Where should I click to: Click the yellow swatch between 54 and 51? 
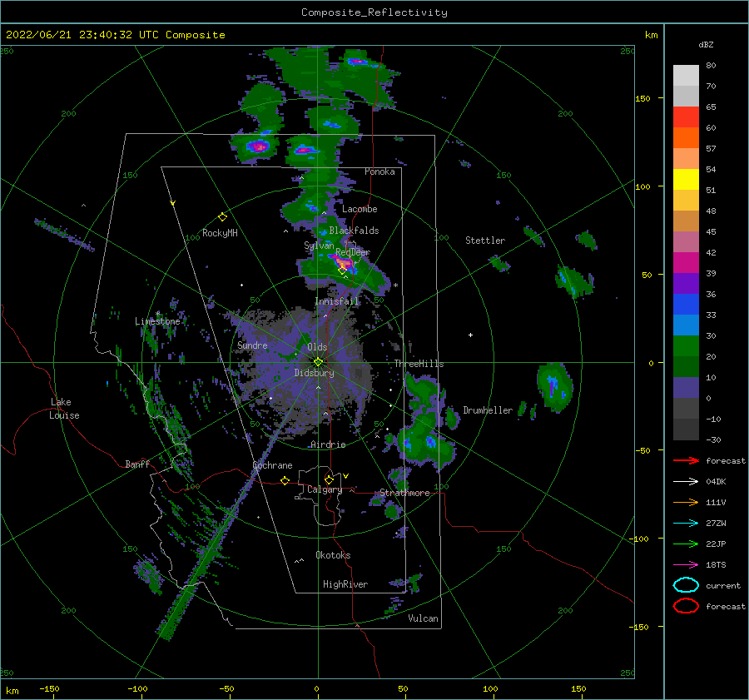tap(686, 179)
